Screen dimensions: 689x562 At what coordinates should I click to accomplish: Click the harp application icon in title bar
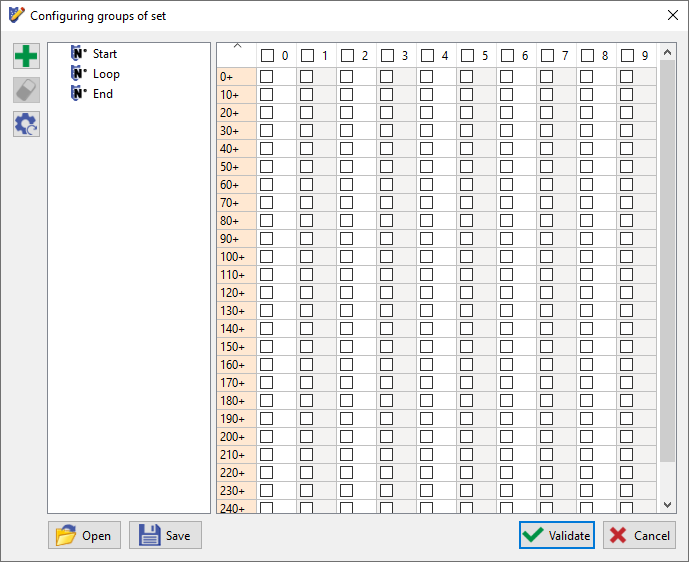coord(16,15)
